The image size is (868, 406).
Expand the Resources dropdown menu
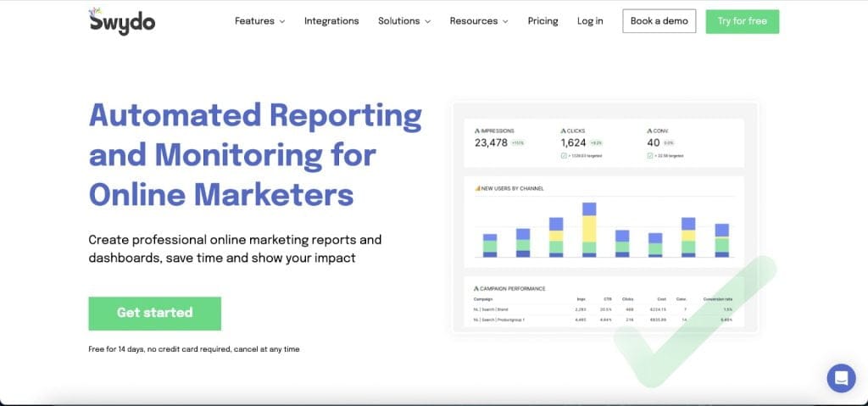click(x=479, y=21)
